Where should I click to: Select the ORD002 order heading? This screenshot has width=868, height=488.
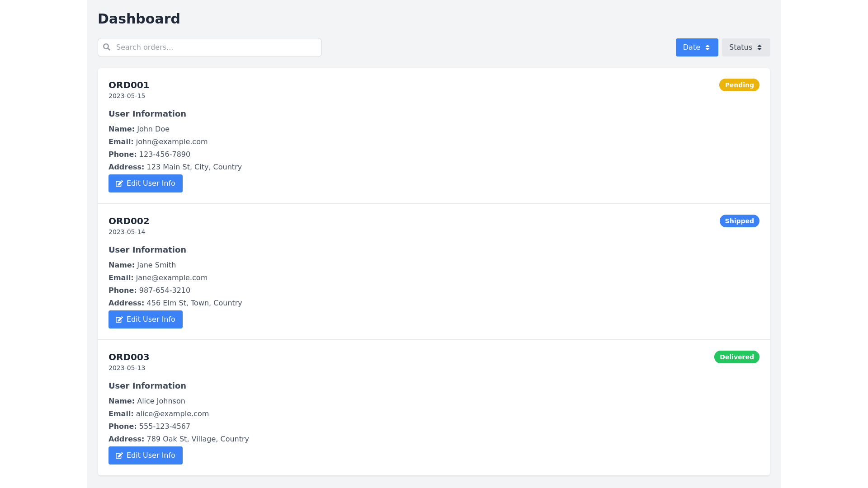129,221
